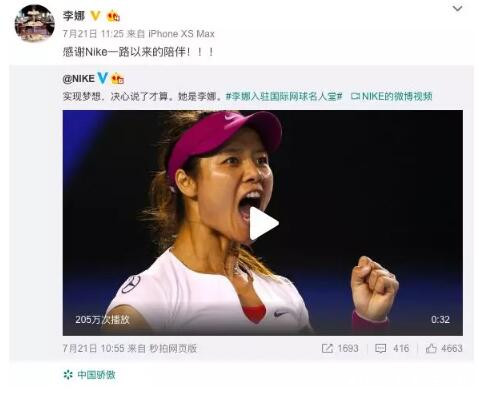Click the membership crown badge beside 李娜
Image resolution: width=479 pixels, height=400 pixels.
(113, 16)
